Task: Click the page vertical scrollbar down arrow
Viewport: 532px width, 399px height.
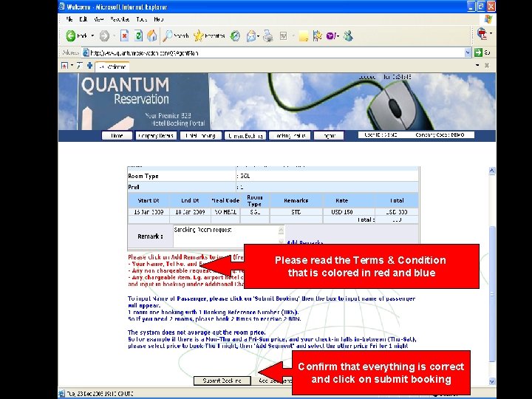Action: tap(492, 381)
